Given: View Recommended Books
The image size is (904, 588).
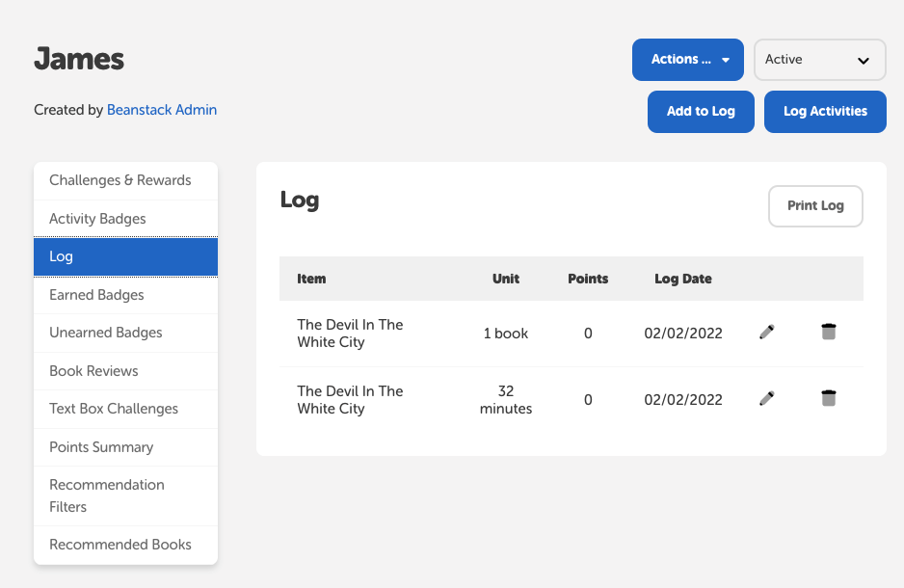Looking at the screenshot, I should click(125, 545).
